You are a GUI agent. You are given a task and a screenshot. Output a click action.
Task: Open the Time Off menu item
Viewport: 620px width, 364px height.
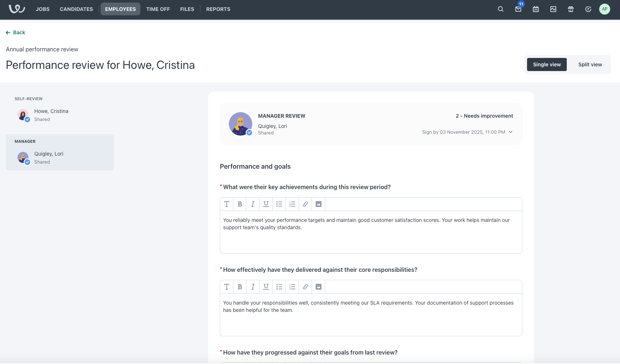tap(158, 9)
